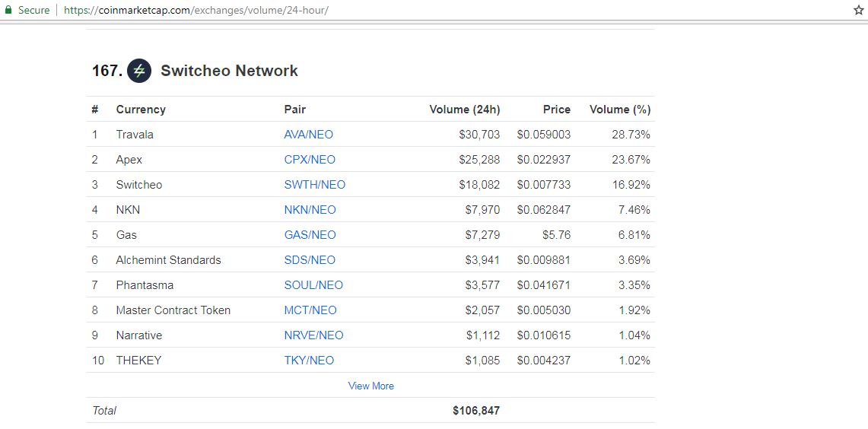Click the Pair column header

click(295, 110)
